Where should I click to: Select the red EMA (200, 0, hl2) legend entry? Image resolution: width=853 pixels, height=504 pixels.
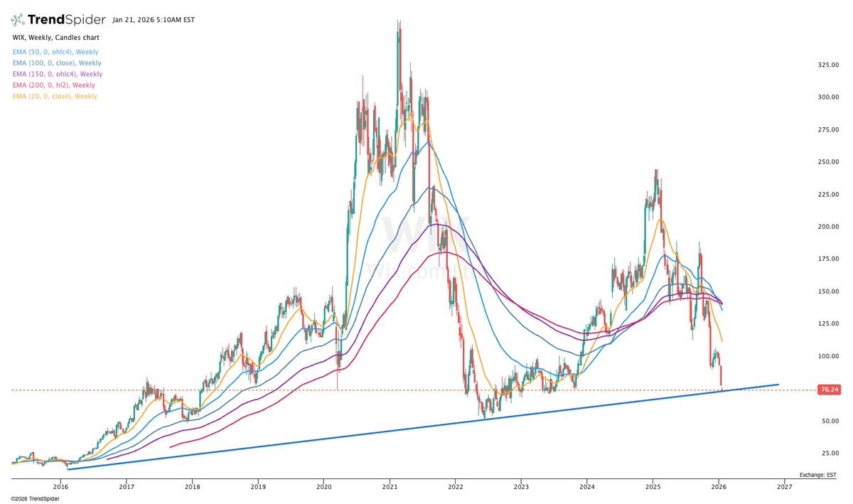pyautogui.click(x=54, y=85)
